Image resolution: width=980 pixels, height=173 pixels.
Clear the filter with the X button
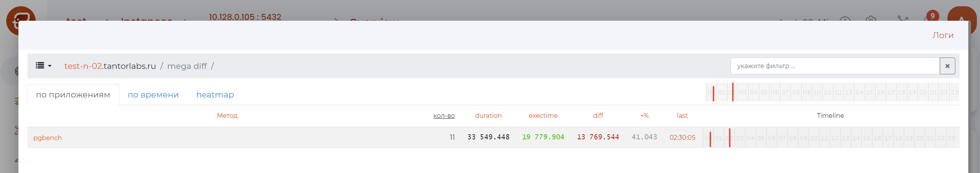click(x=947, y=66)
